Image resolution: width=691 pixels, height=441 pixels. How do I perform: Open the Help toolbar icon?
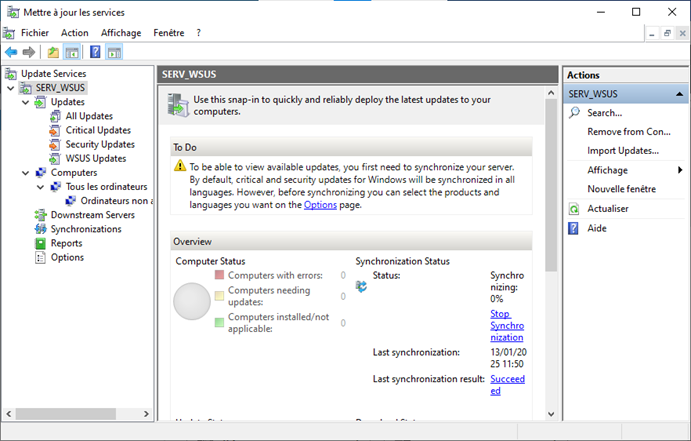point(95,52)
